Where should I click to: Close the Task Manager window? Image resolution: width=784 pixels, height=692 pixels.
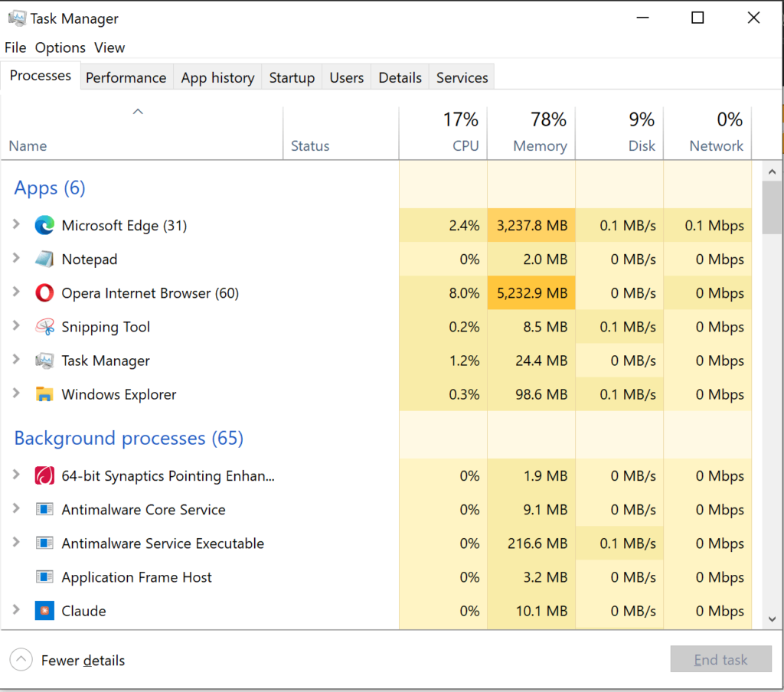point(753,18)
